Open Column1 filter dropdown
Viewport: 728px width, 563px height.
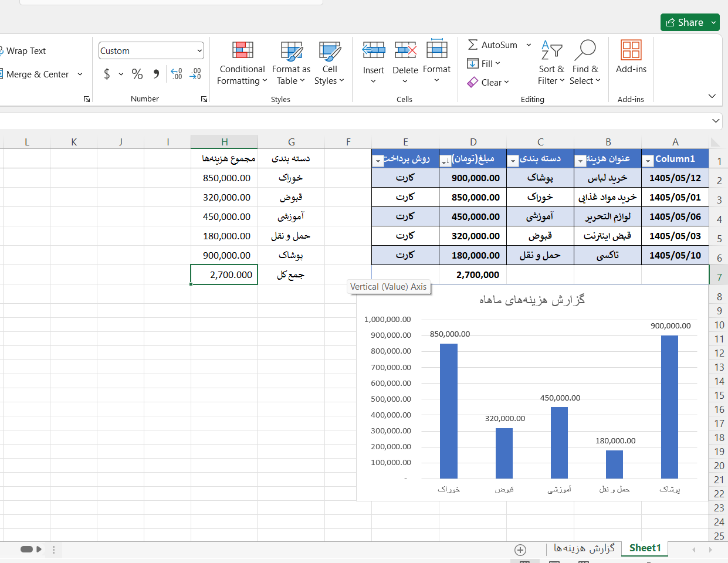(648, 161)
